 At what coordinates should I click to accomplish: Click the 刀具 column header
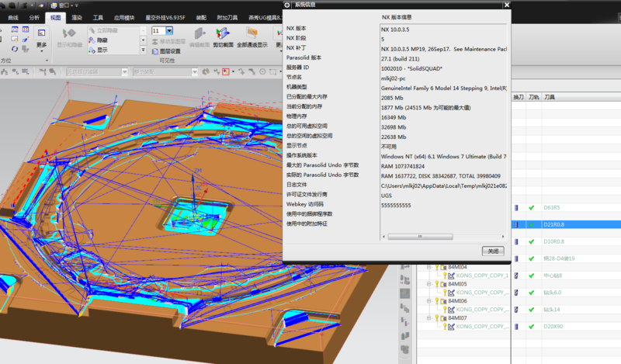[x=550, y=99]
